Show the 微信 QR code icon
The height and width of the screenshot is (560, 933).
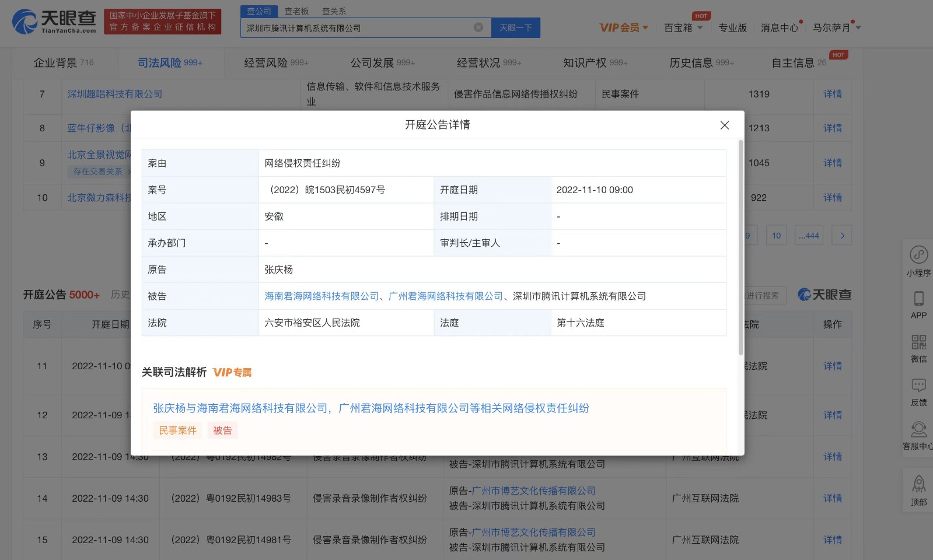(x=918, y=348)
